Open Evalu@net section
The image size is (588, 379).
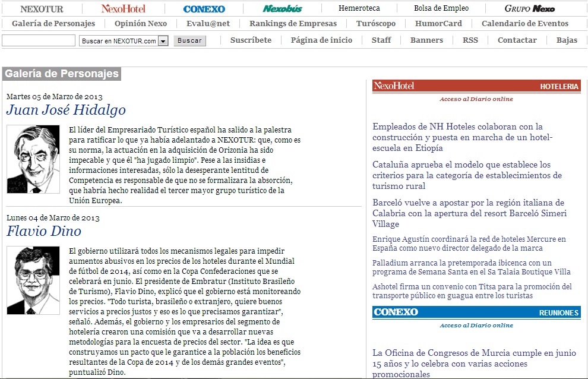[x=208, y=24]
